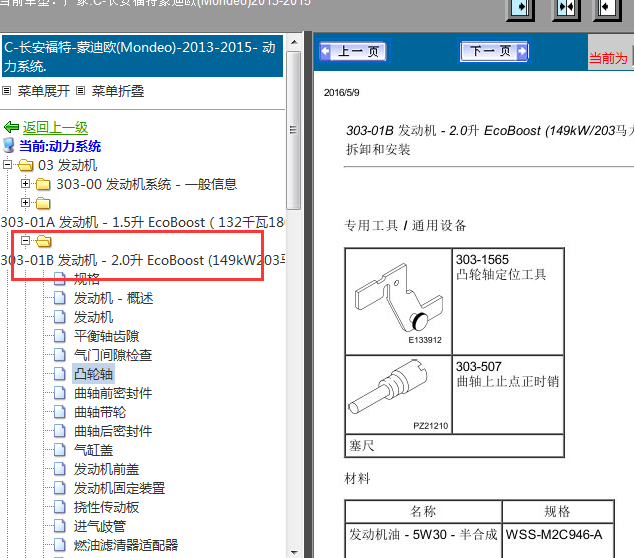Open the 挠性传动板 page

pos(106,507)
